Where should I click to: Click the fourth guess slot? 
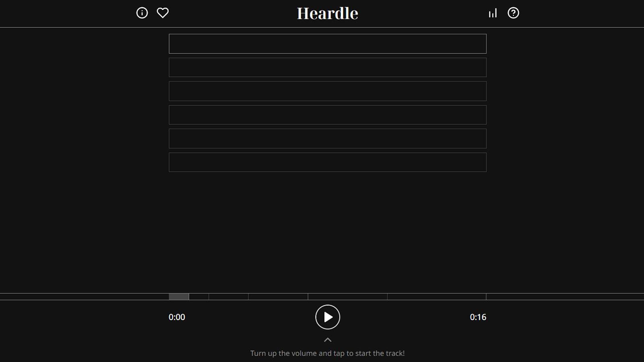pyautogui.click(x=328, y=115)
